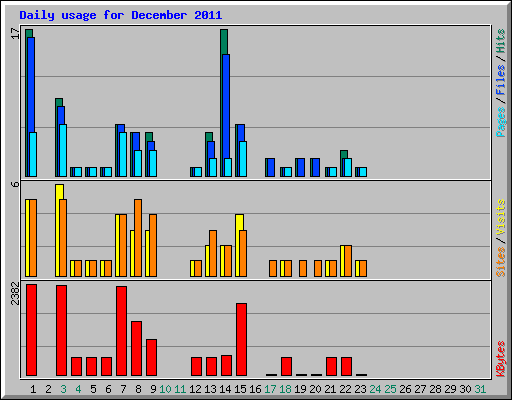Click the cyan pages bar for day 7
This screenshot has height=400, width=512.
[123, 154]
